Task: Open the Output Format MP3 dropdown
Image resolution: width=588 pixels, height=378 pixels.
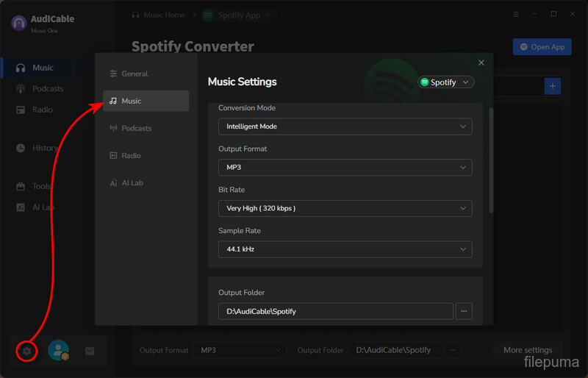Action: click(345, 168)
